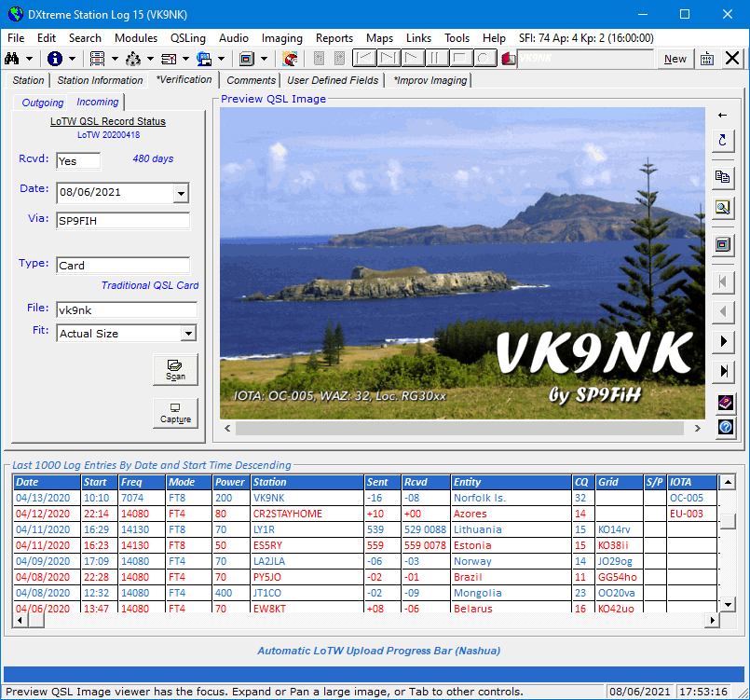Switch to the Comments tab
Viewport: 750px width, 700px height.
[x=251, y=80]
